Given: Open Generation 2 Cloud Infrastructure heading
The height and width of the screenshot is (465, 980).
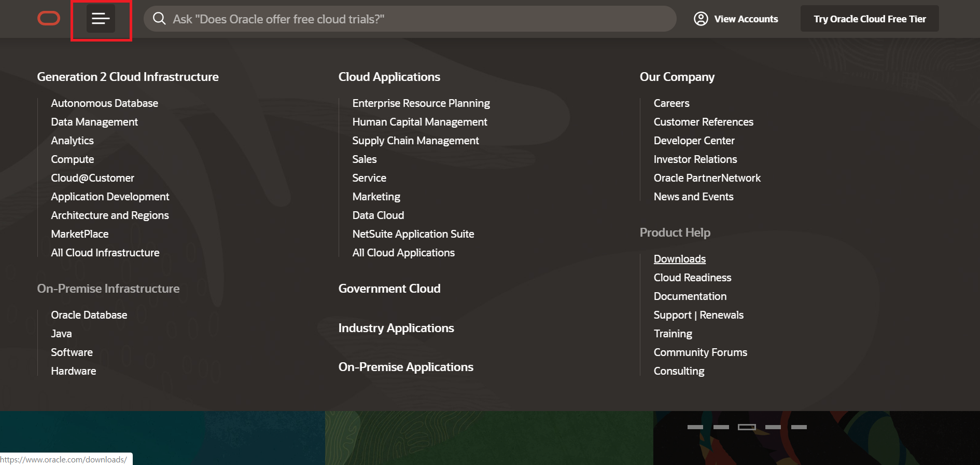Looking at the screenshot, I should pos(128,77).
